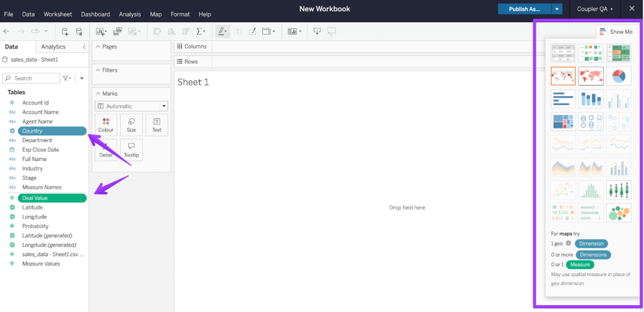Click the Swap Rows and Columns icon
This screenshot has width=644, height=312.
coord(157,31)
